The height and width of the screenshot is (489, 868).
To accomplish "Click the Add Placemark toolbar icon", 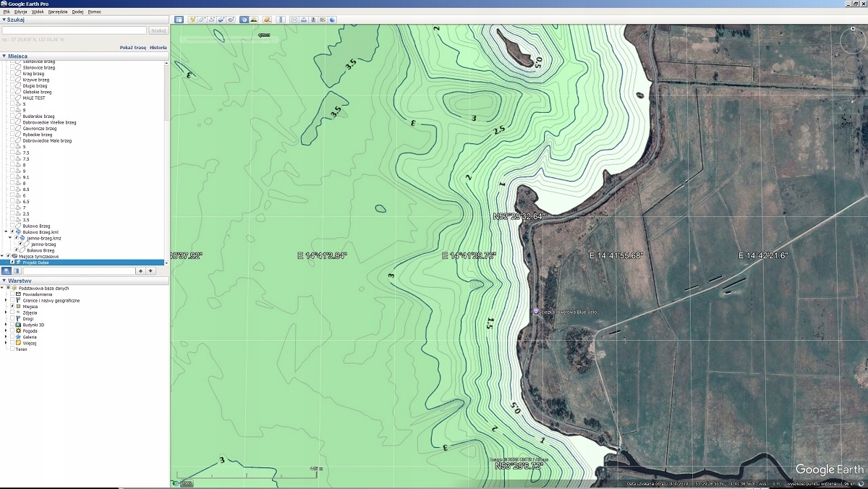I will [x=193, y=20].
